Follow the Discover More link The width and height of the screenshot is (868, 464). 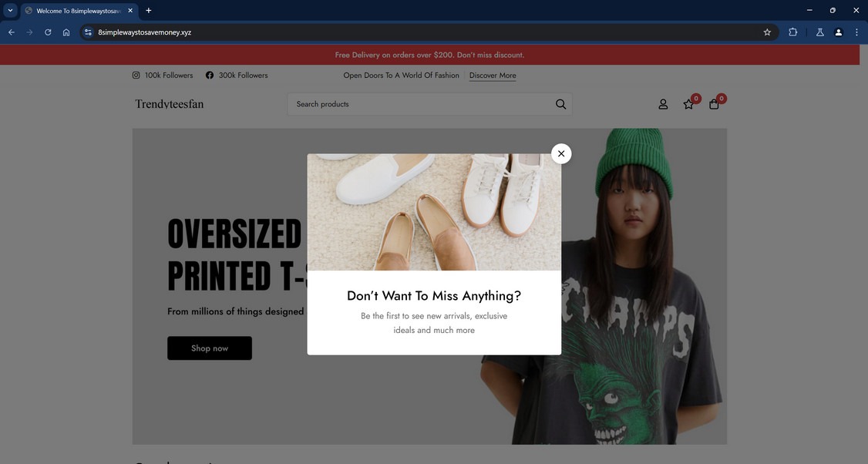point(492,76)
